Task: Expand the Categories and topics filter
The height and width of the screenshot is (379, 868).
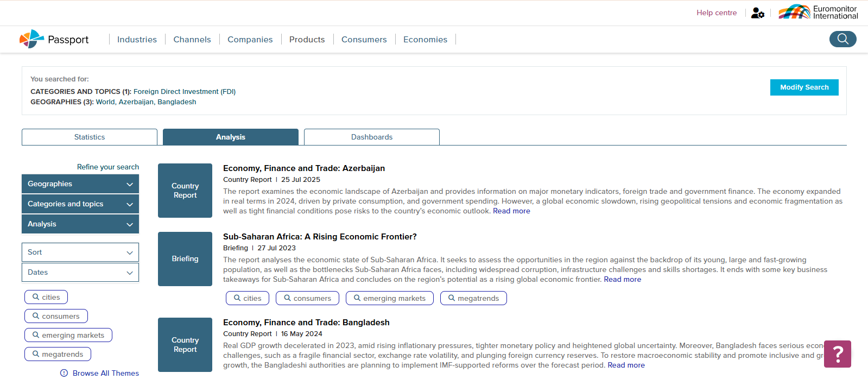Action: (x=80, y=204)
